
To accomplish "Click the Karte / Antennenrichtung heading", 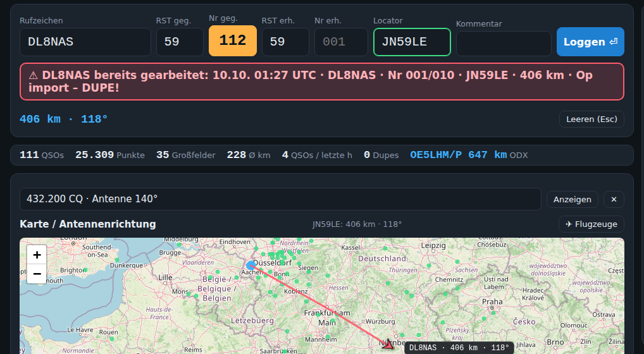I will 88,224.
